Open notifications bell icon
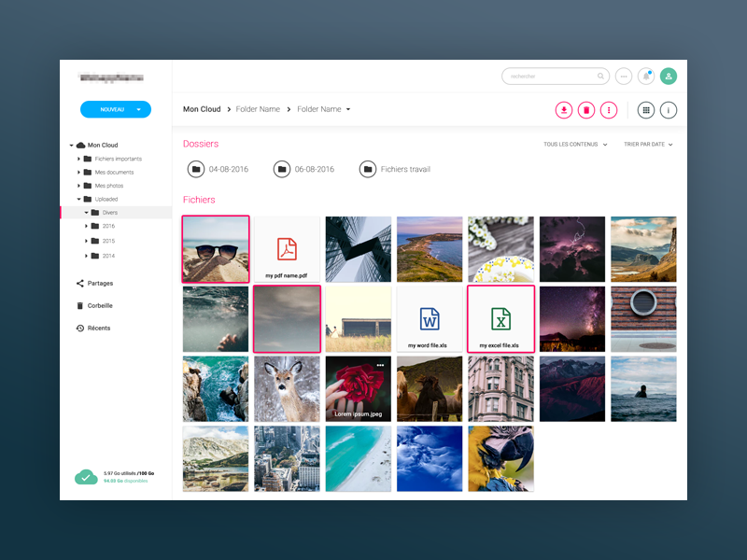Image resolution: width=747 pixels, height=560 pixels. tap(646, 77)
